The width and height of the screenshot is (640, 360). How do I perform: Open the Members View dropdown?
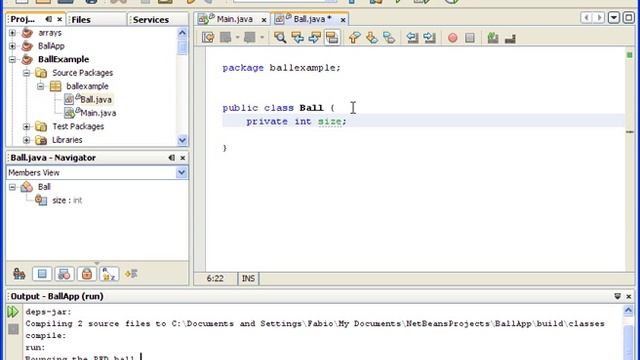[182, 173]
